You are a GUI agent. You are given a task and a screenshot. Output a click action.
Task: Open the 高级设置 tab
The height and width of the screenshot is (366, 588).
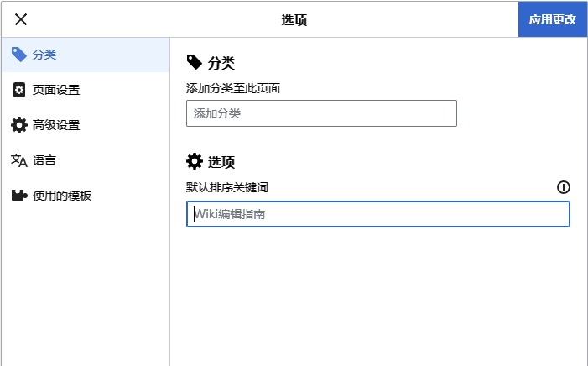click(x=56, y=125)
